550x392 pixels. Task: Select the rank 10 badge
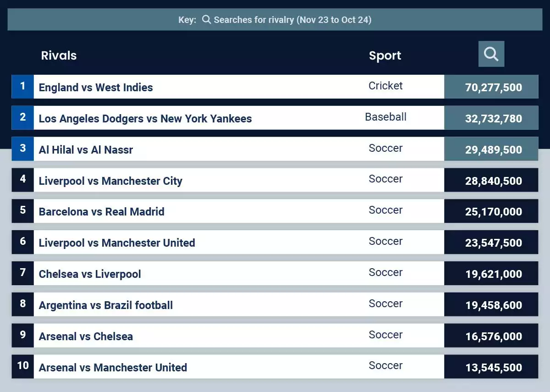pos(22,366)
